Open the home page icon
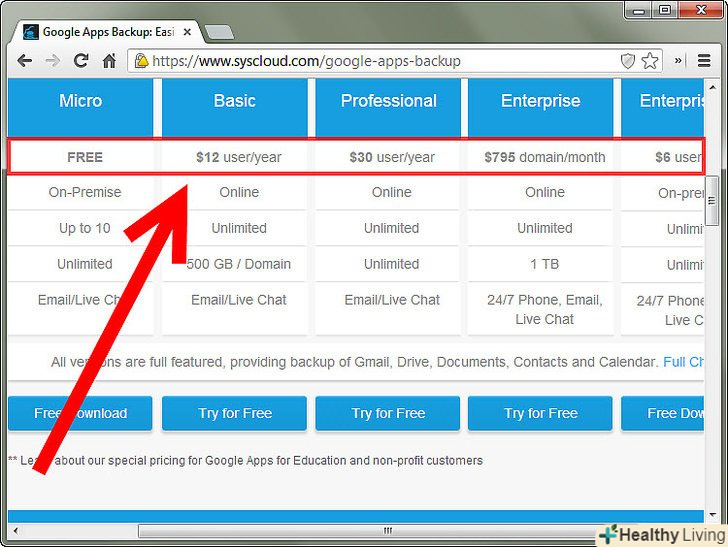 click(x=110, y=60)
